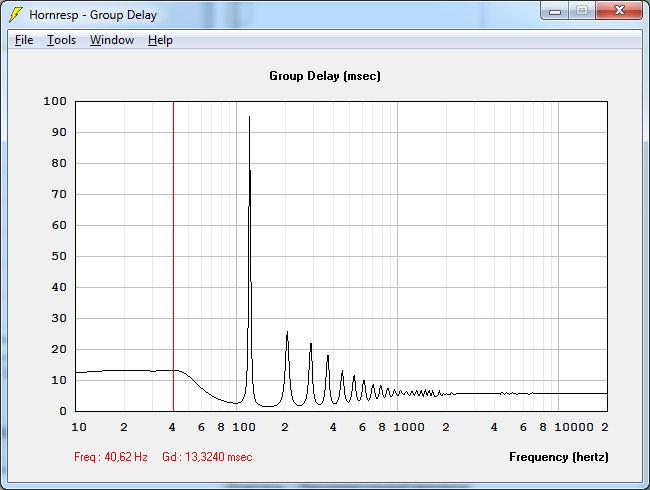Click the 'Group Delay (msec)' chart title
Screen dimensions: 650x490
point(325,76)
